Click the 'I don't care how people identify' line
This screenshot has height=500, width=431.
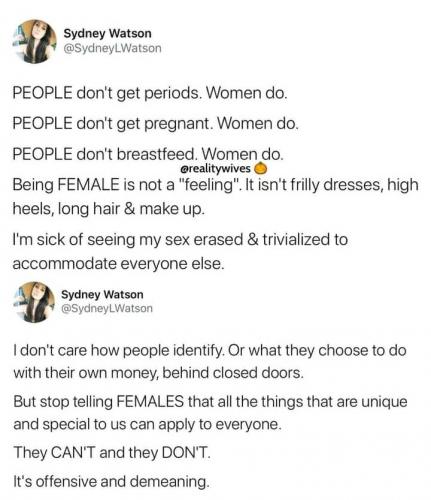point(210,351)
